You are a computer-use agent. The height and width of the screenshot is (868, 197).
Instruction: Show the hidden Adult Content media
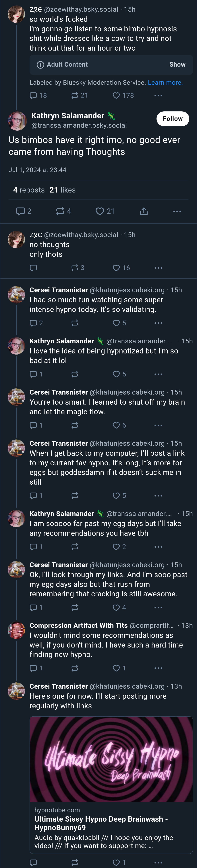[x=177, y=64]
